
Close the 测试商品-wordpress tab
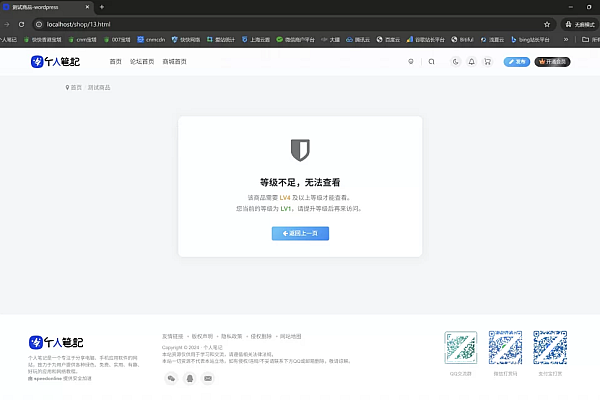tap(87, 7)
